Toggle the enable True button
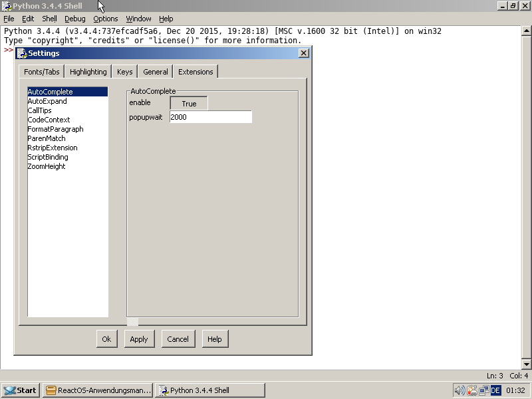 click(189, 104)
